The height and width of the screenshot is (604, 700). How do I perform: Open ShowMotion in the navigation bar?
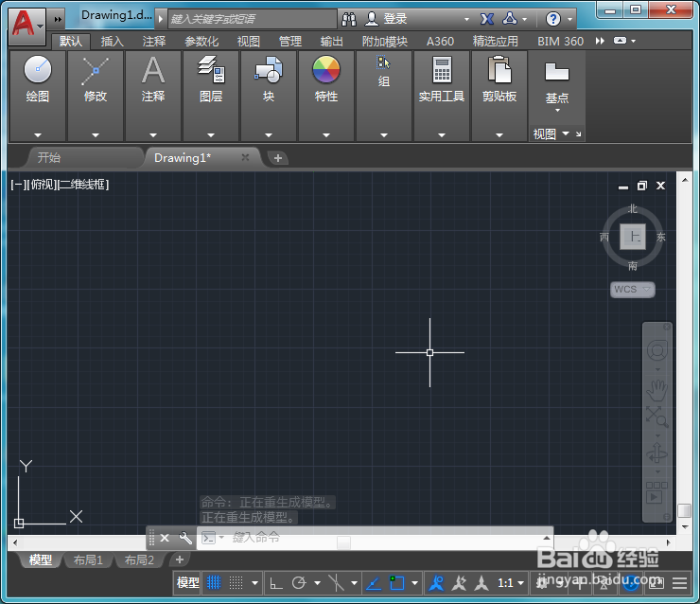pos(657,492)
